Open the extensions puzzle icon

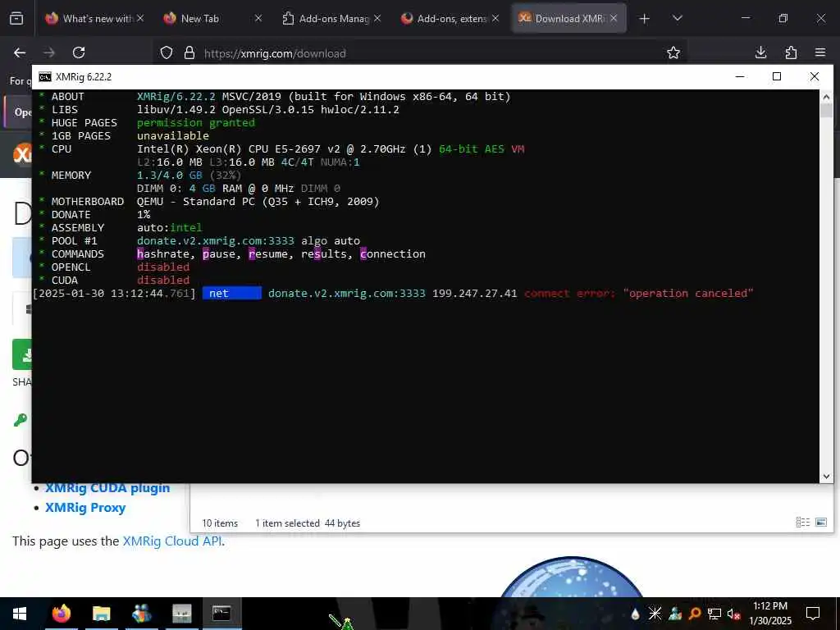click(x=791, y=52)
